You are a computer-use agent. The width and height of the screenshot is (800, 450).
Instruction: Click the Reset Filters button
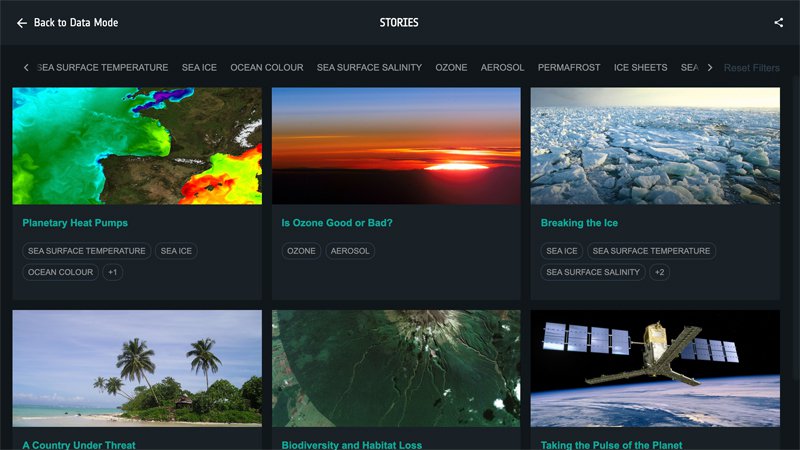point(752,68)
